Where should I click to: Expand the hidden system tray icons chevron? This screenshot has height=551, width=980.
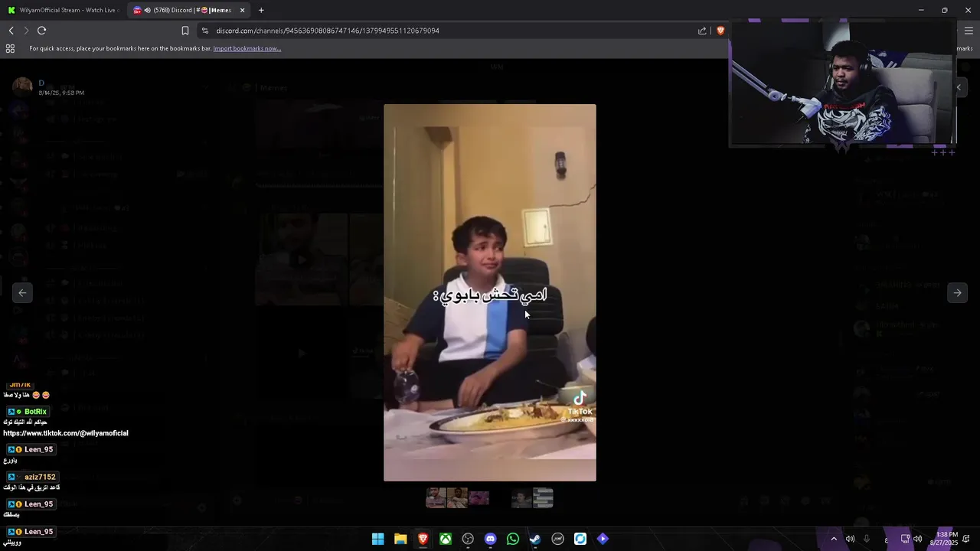[834, 539]
